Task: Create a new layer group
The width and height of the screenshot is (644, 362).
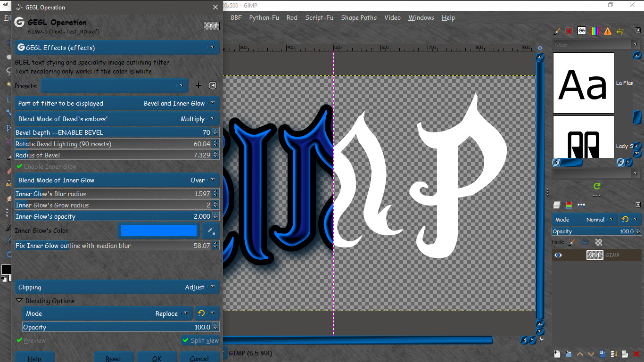Action: click(568, 354)
